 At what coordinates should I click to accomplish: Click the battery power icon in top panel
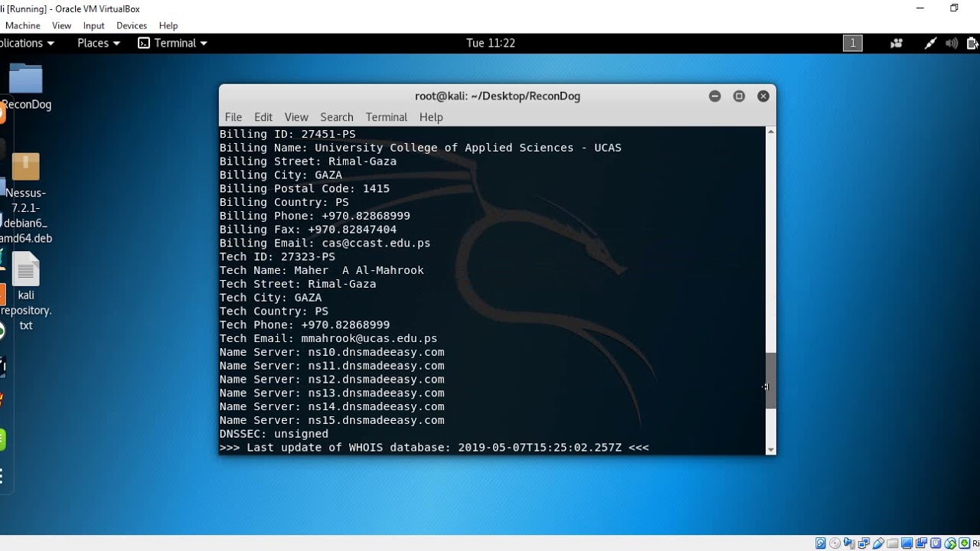[973, 44]
